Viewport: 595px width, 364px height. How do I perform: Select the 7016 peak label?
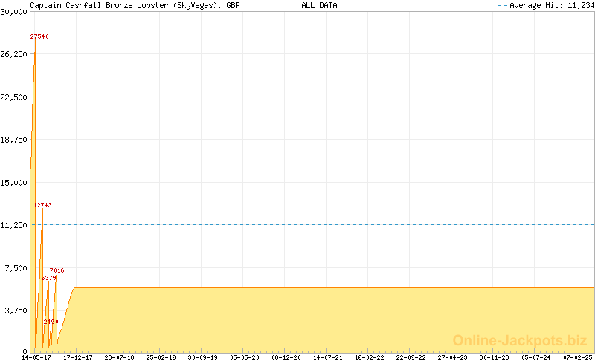point(57,270)
